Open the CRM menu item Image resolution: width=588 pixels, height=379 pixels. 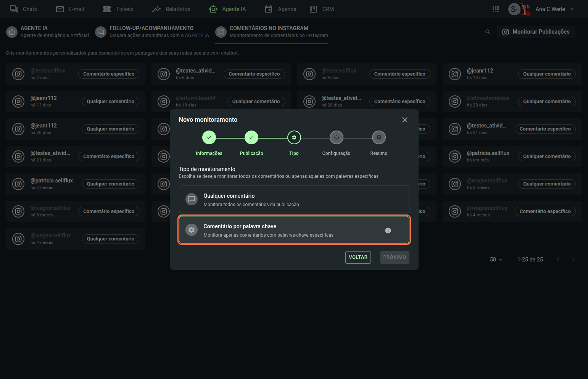tap(322, 9)
